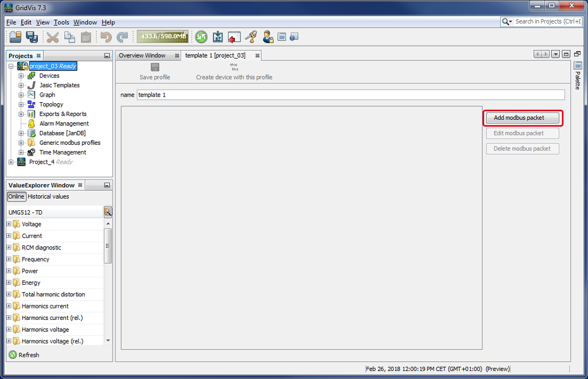The image size is (588, 379).
Task: Click the device selection icon beside UMG512 - TD
Action: [x=108, y=212]
